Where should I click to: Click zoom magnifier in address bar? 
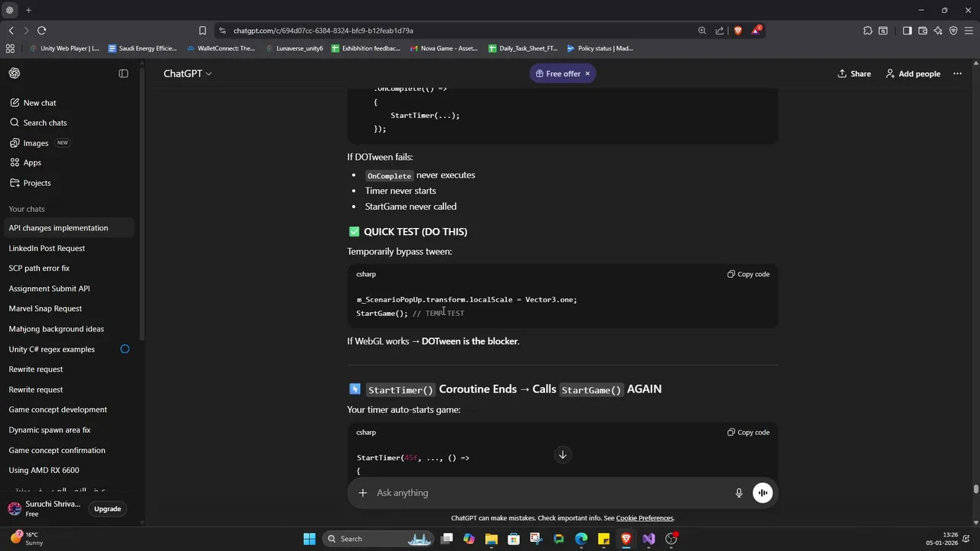[x=702, y=31]
